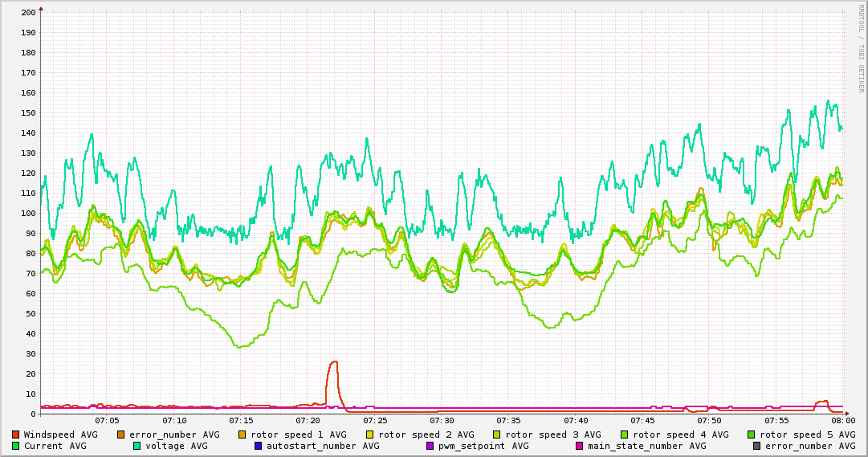Click the RRDTOOL / TOBI OETIKER watermark
The height and width of the screenshot is (457, 868).
click(x=862, y=48)
